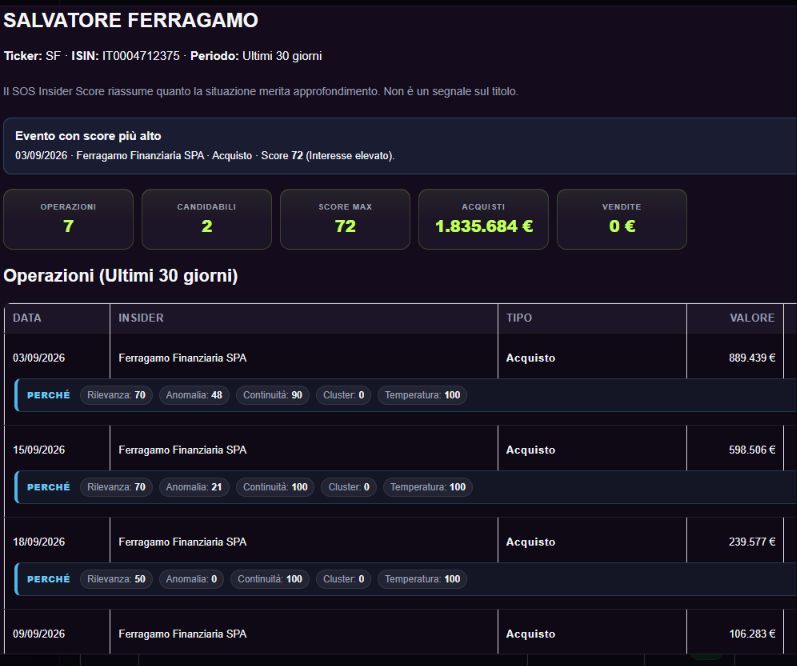Click the Rilevanza: 50 chip

tap(116, 579)
